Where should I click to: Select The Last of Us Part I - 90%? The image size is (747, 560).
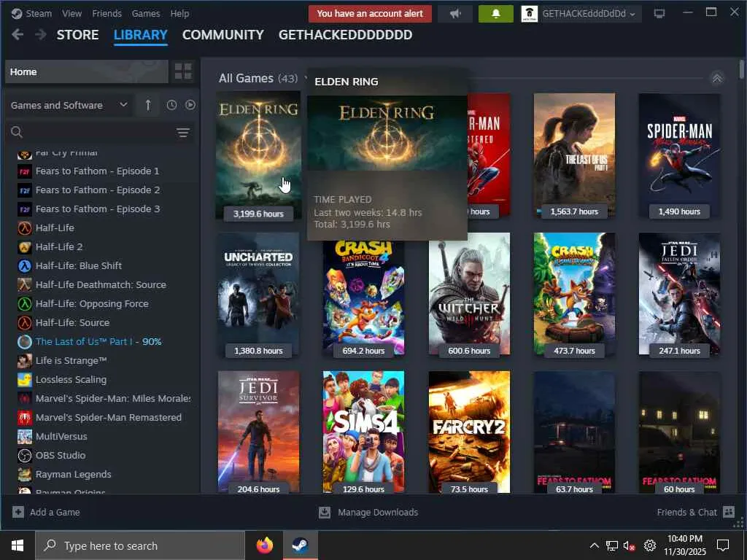pos(98,341)
